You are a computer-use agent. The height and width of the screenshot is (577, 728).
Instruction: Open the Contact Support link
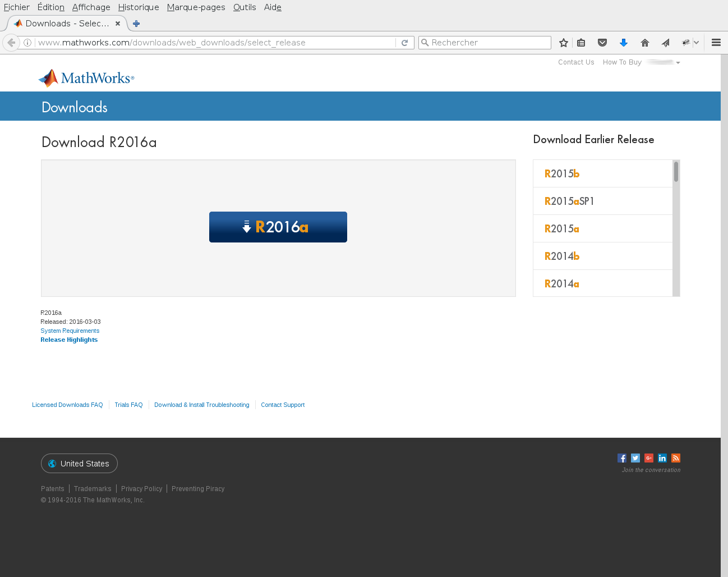[283, 405]
